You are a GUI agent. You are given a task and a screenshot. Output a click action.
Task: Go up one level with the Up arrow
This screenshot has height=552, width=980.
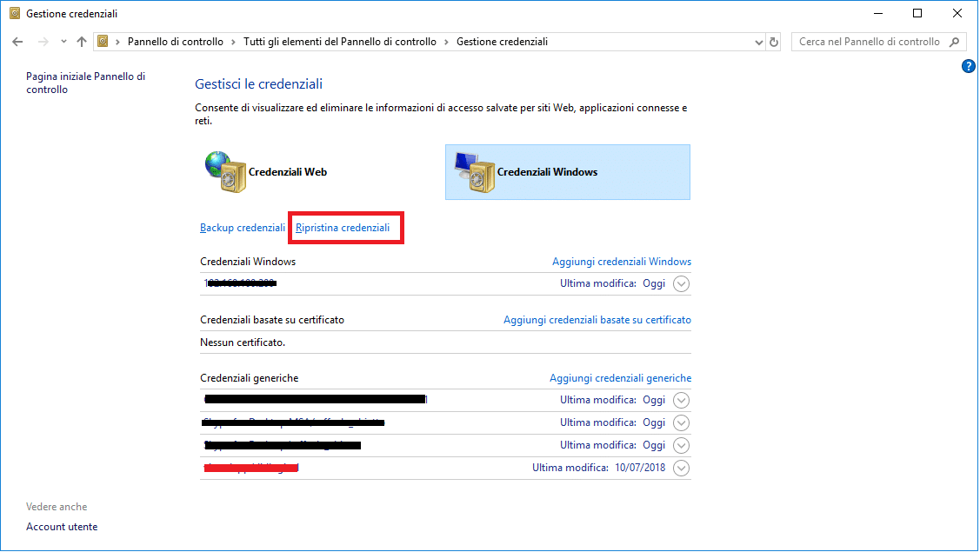click(x=82, y=42)
